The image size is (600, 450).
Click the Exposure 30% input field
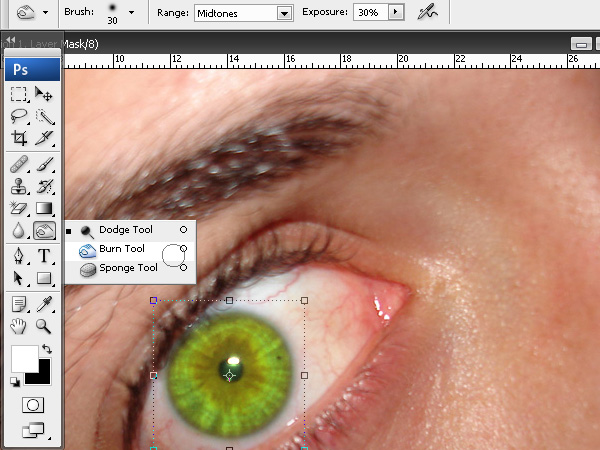[x=370, y=13]
